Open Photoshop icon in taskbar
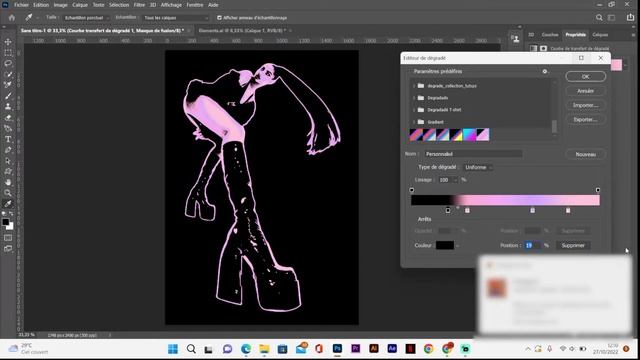640x360 pixels. pos(337,349)
